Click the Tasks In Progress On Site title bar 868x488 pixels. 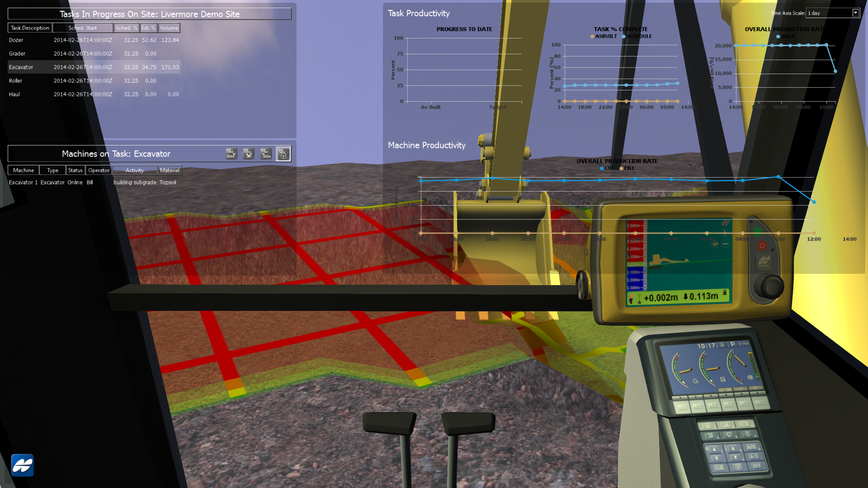coord(150,14)
